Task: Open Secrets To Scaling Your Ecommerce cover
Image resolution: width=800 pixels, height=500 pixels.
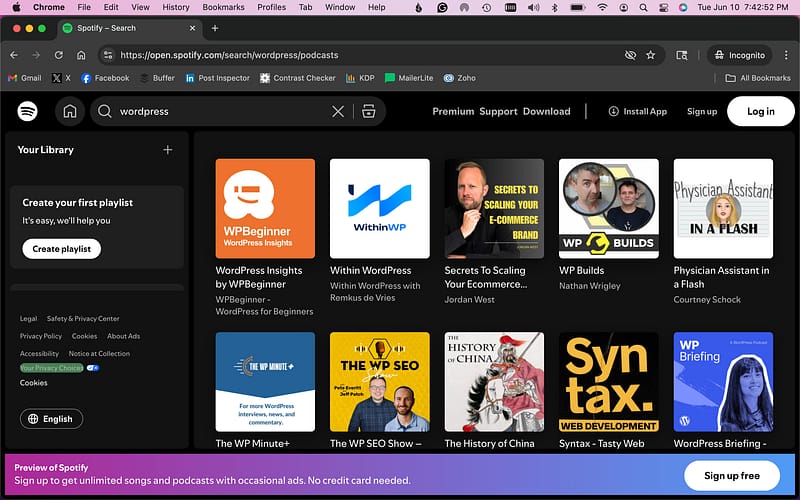Action: point(494,209)
